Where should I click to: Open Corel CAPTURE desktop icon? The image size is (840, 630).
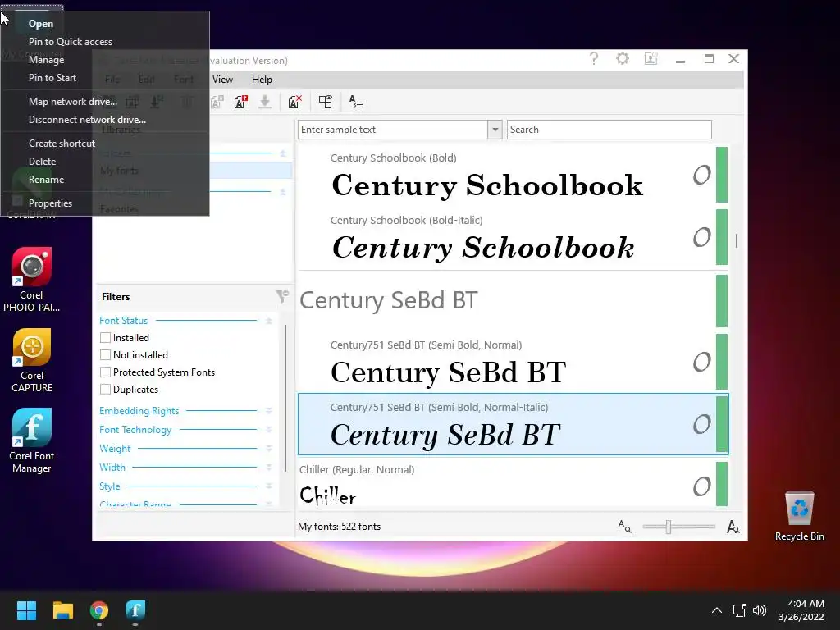32,361
